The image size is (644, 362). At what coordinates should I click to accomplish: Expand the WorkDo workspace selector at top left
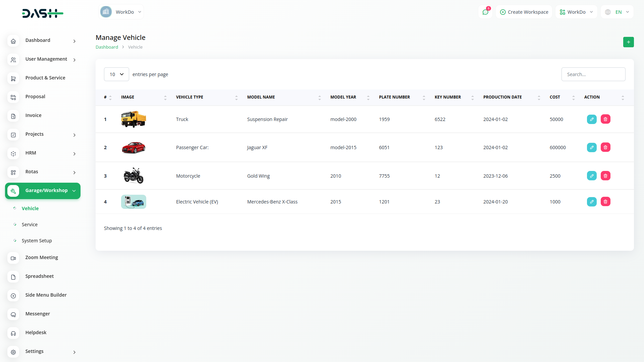coord(121,12)
